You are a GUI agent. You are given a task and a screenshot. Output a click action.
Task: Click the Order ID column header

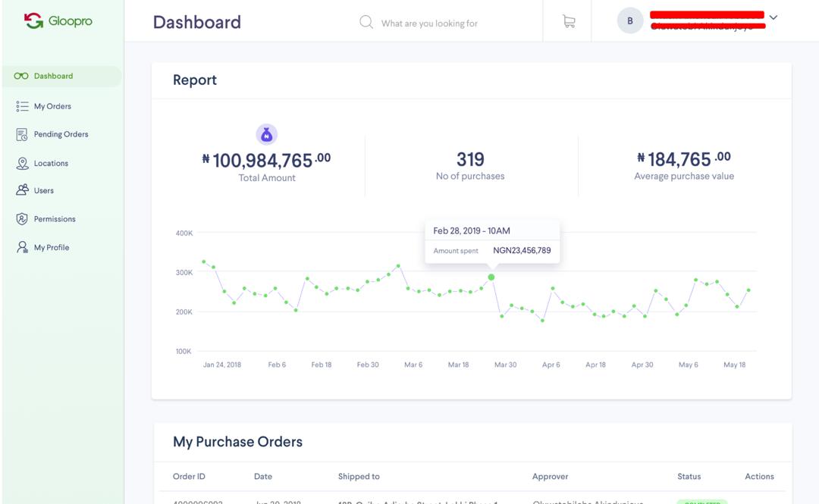coord(189,477)
